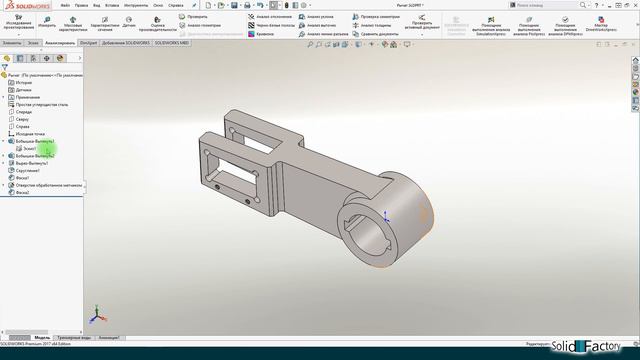
Task: Open Оценка производительности tool
Action: pos(158,24)
